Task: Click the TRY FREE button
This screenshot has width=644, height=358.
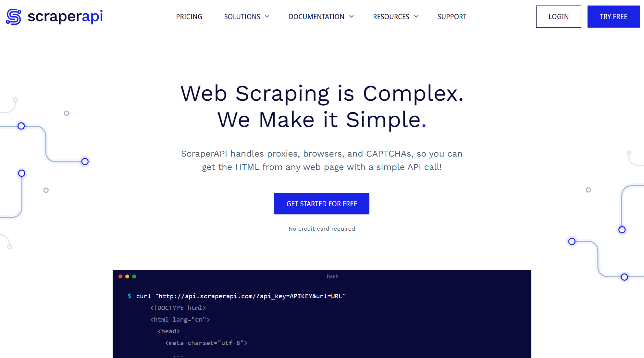Action: pyautogui.click(x=613, y=17)
